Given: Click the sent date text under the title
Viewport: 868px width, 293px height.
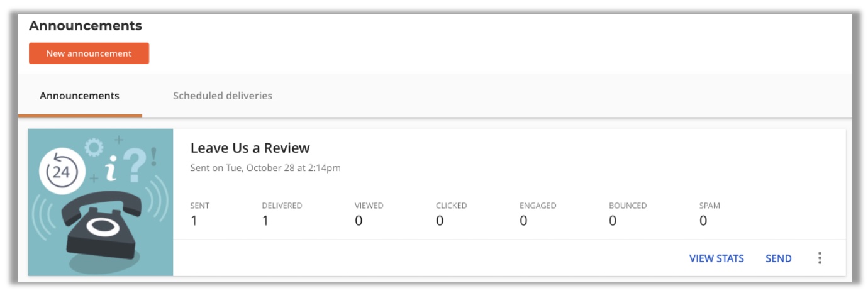Looking at the screenshot, I should 265,168.
